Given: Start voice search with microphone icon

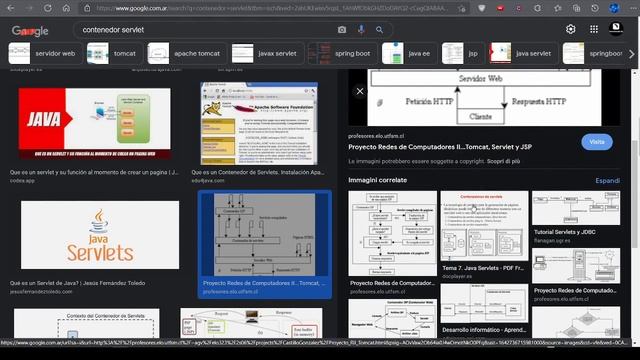Looking at the screenshot, I should click(361, 30).
